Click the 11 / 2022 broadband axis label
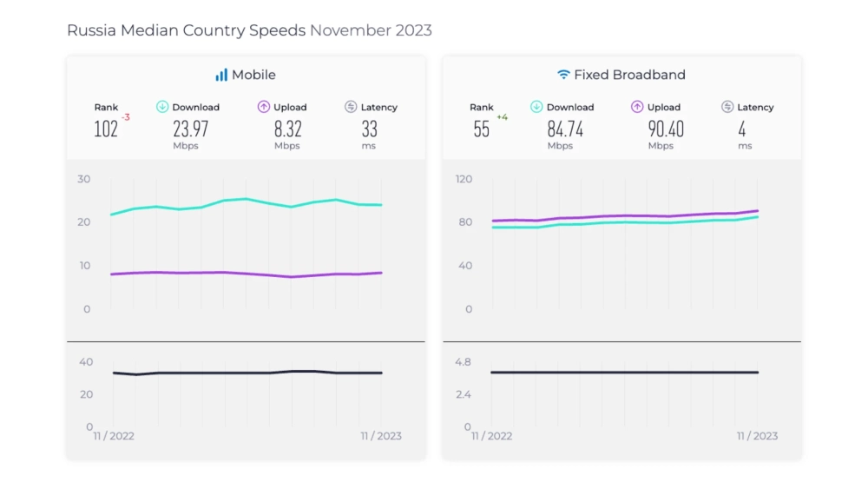 click(x=491, y=436)
